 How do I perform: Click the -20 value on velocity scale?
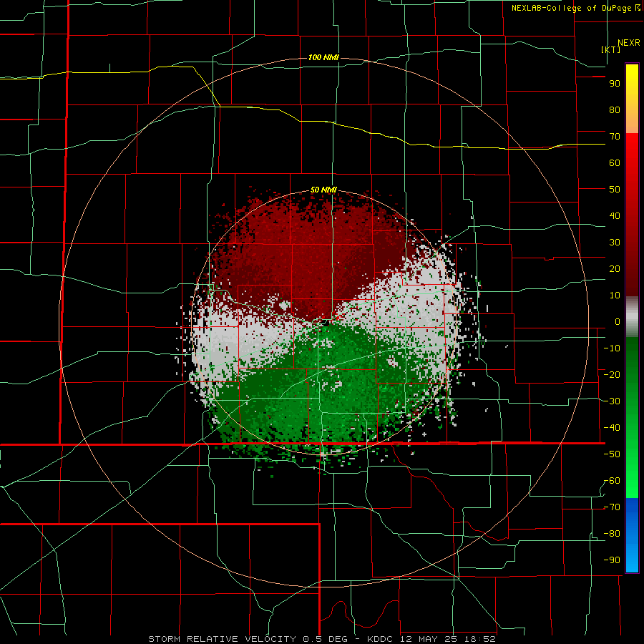click(x=612, y=374)
